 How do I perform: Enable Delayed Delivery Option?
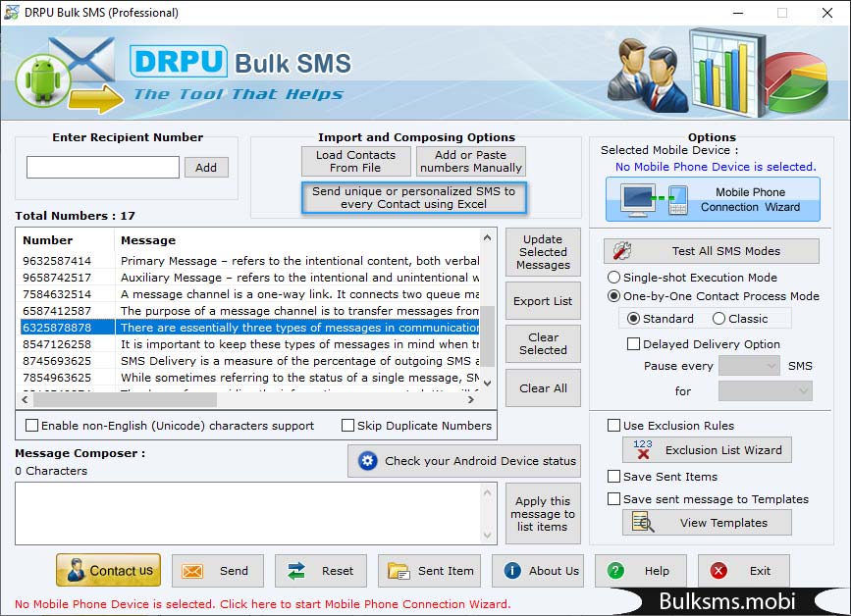coord(633,344)
